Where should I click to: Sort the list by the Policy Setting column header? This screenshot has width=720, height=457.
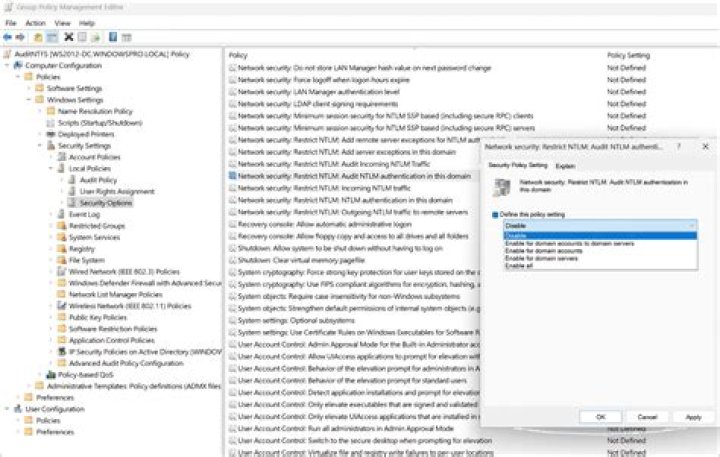click(628, 55)
